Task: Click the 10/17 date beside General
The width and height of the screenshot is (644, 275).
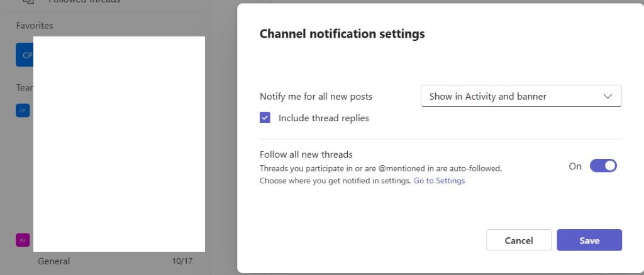Action: pos(182,261)
